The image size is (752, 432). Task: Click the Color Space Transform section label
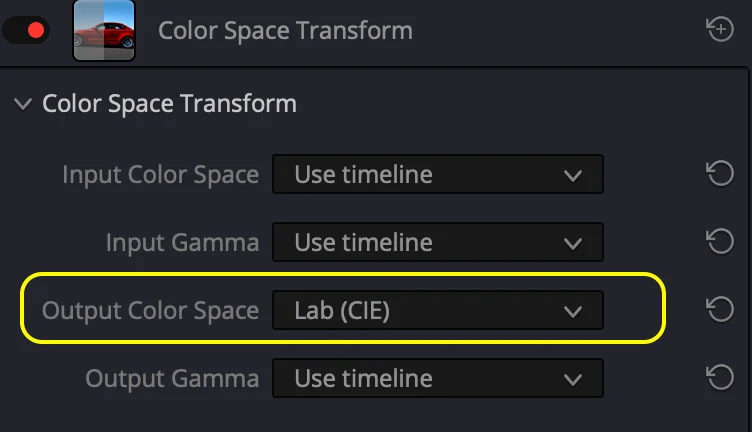(169, 104)
